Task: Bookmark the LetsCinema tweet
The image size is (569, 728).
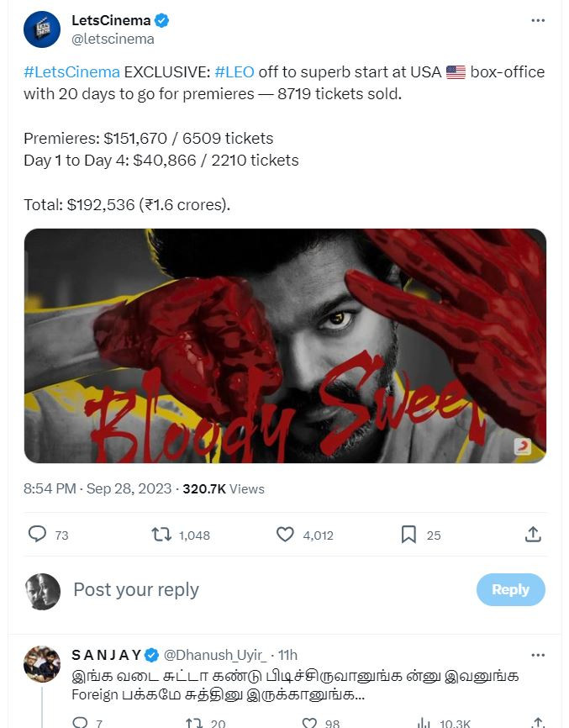Action: pyautogui.click(x=408, y=534)
